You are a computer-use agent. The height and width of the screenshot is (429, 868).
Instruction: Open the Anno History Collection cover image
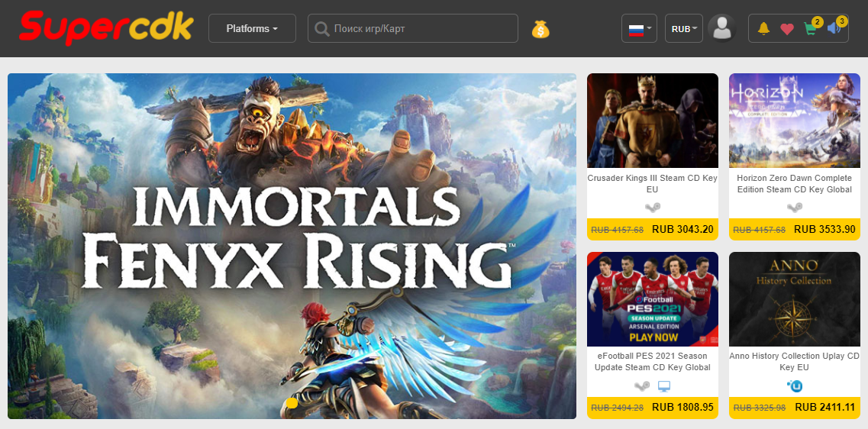(795, 299)
